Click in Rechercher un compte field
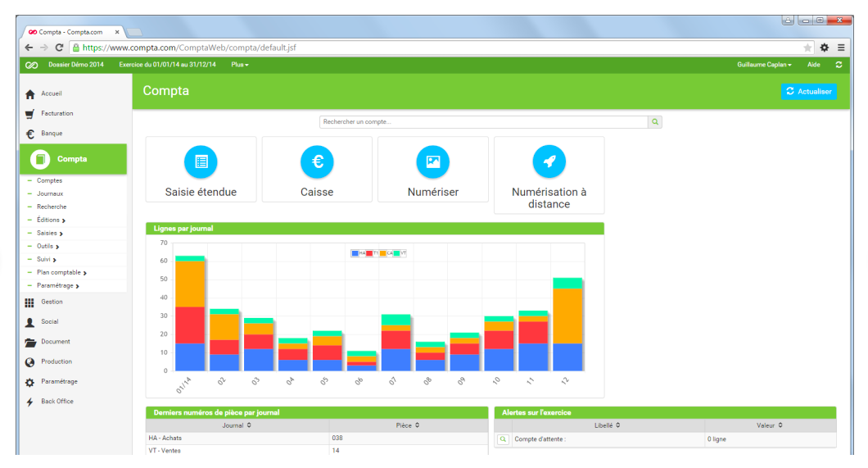Viewport: 868px width, 468px height. point(483,122)
